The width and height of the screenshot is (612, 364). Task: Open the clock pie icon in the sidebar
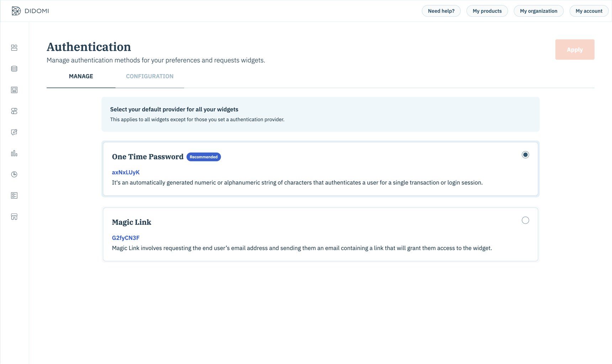coord(14,174)
